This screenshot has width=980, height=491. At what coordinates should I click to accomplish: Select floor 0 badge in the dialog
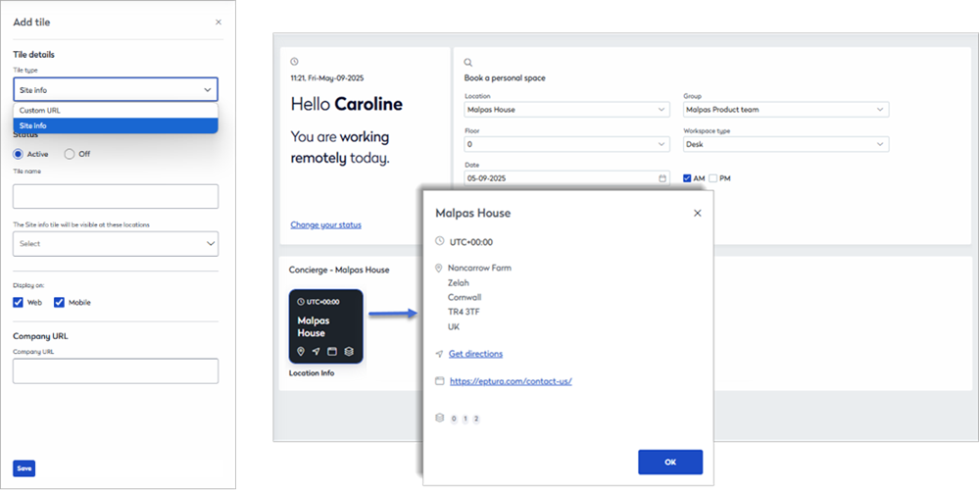(x=454, y=418)
